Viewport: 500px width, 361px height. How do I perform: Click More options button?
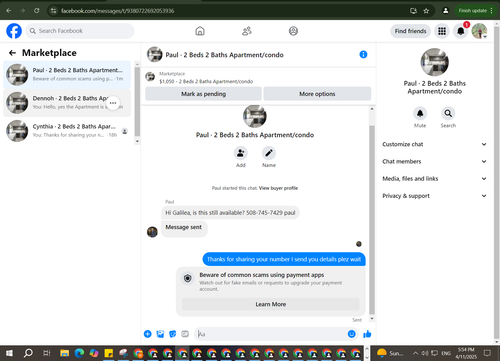pos(317,94)
